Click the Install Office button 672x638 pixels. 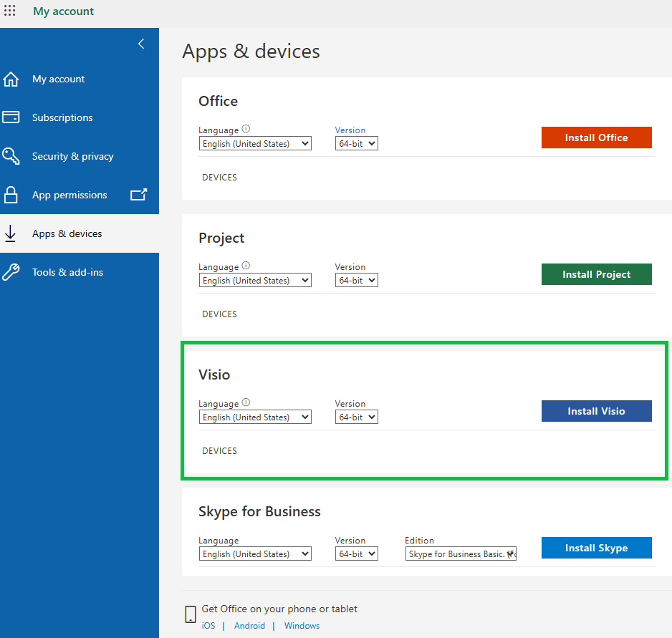[596, 137]
